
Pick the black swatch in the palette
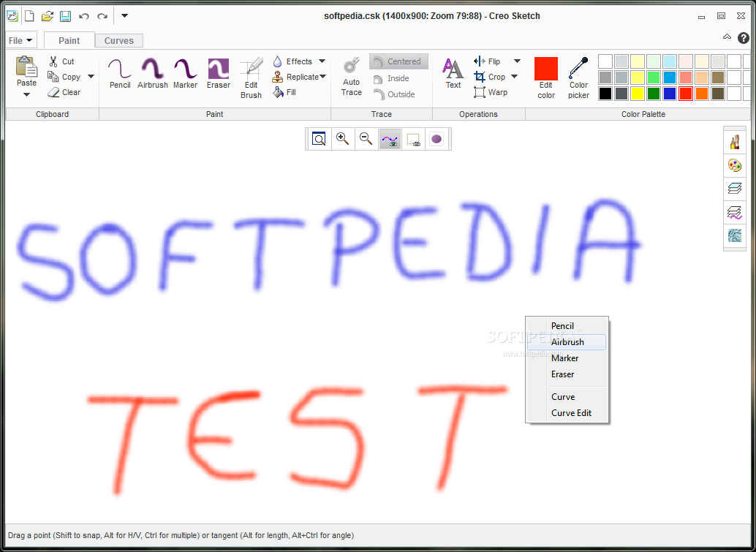point(605,94)
